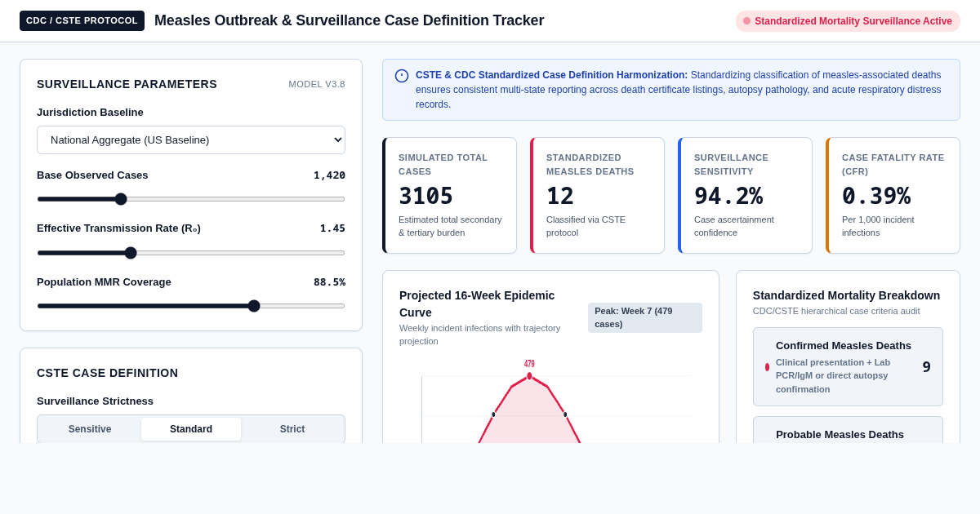
Task: Click the red dot beside Confirmed Measles Deaths
Action: [x=767, y=367]
